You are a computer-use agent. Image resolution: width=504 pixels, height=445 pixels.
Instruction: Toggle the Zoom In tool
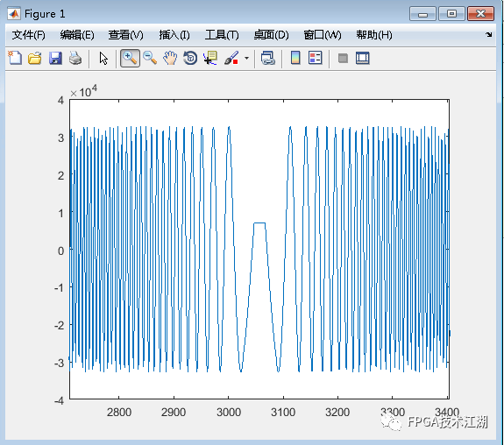(x=130, y=58)
